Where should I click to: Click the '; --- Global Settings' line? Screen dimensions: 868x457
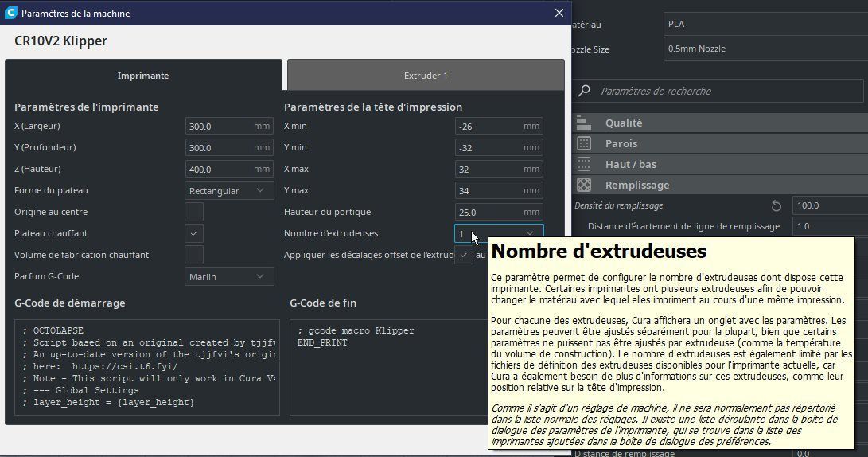[81, 391]
